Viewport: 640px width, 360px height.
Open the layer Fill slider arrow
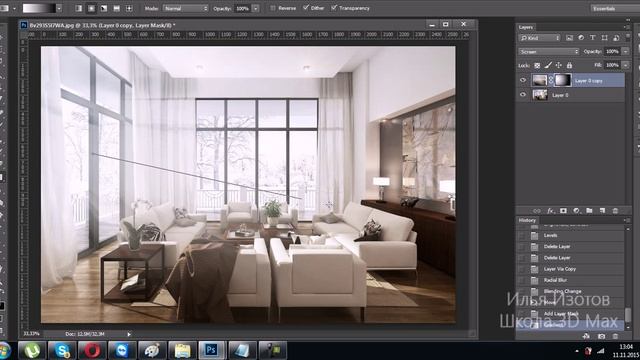click(626, 65)
